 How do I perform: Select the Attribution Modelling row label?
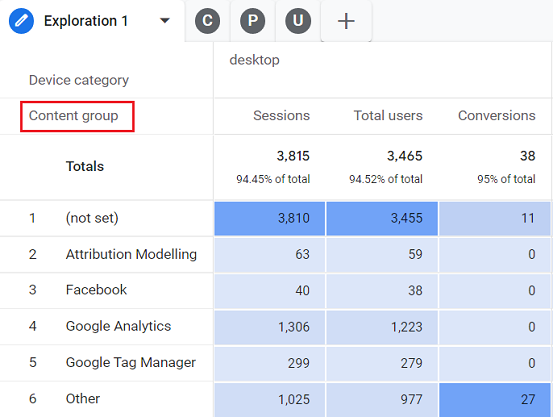point(131,254)
